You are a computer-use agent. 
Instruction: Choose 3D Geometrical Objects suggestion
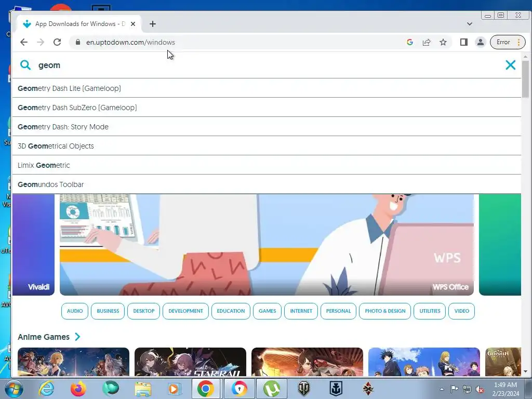coord(267,146)
